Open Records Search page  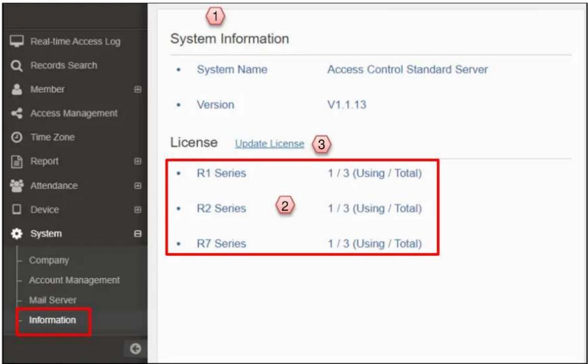pos(64,65)
